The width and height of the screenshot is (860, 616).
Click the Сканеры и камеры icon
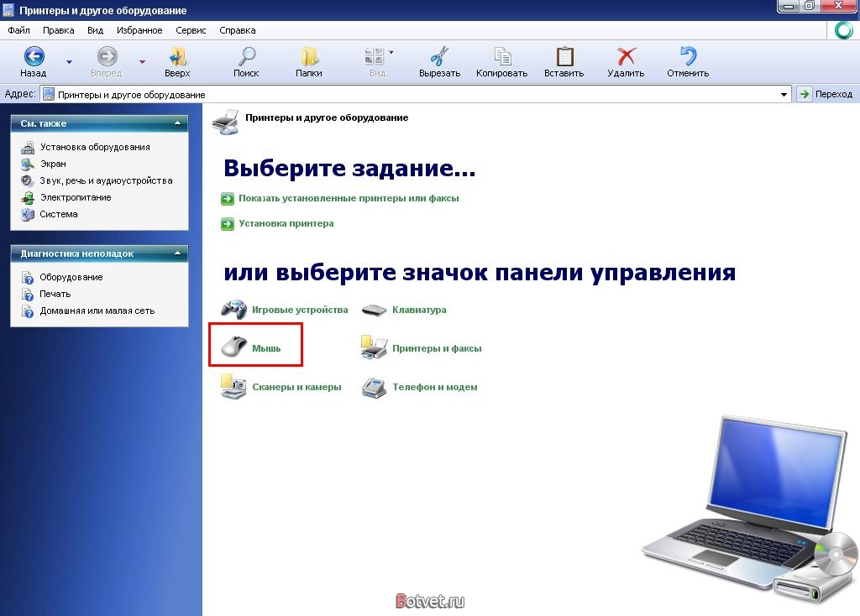[233, 386]
